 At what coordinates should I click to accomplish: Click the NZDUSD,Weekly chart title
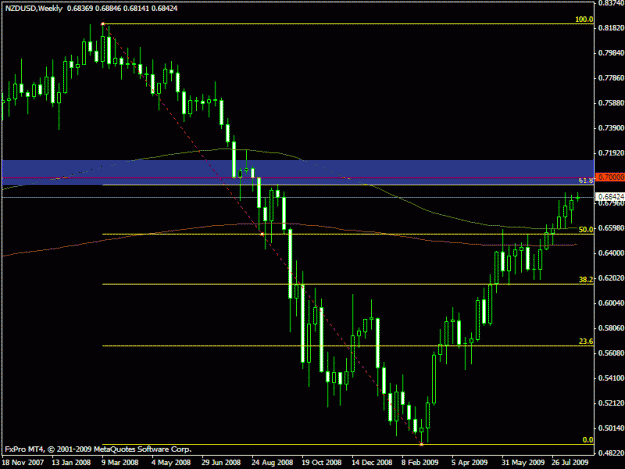pos(34,8)
